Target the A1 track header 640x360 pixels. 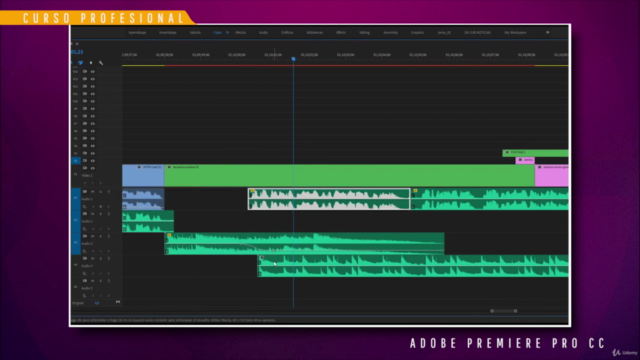tap(76, 198)
